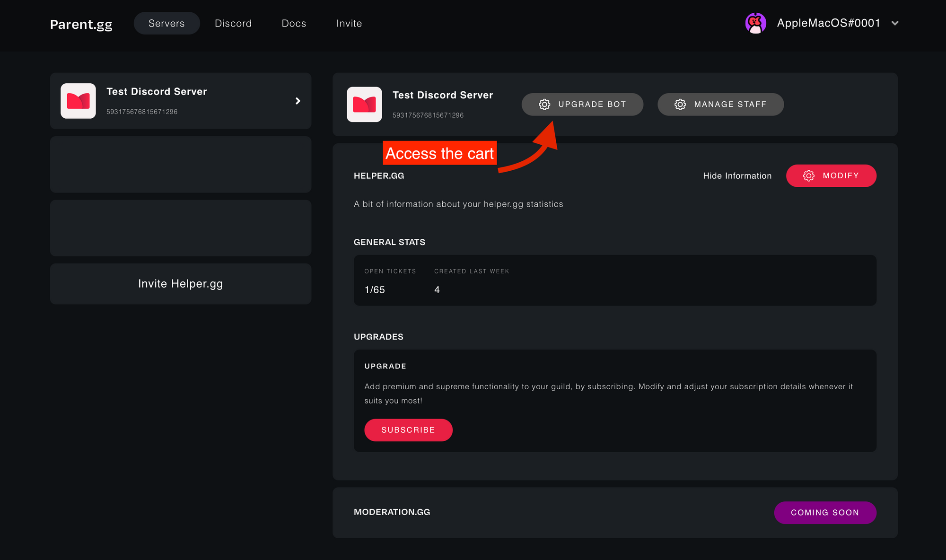Select the second empty server placeholder card

[x=180, y=228]
